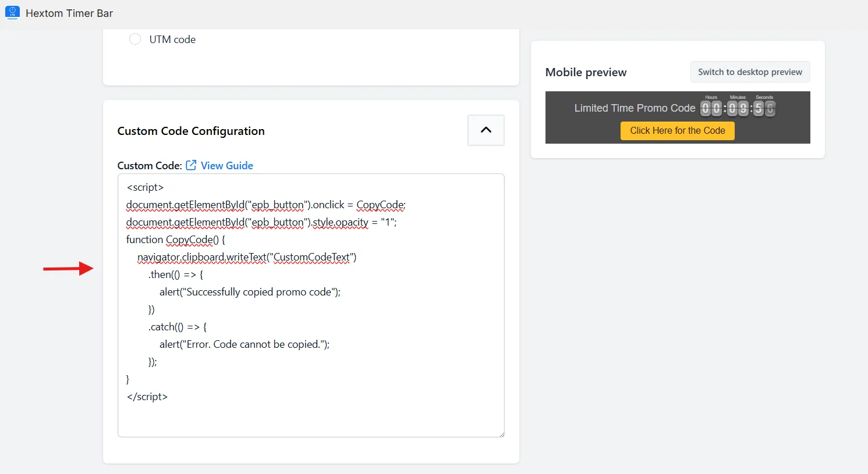Click 'Limited Time Promo Code' preview text
The width and height of the screenshot is (868, 474).
coord(635,108)
